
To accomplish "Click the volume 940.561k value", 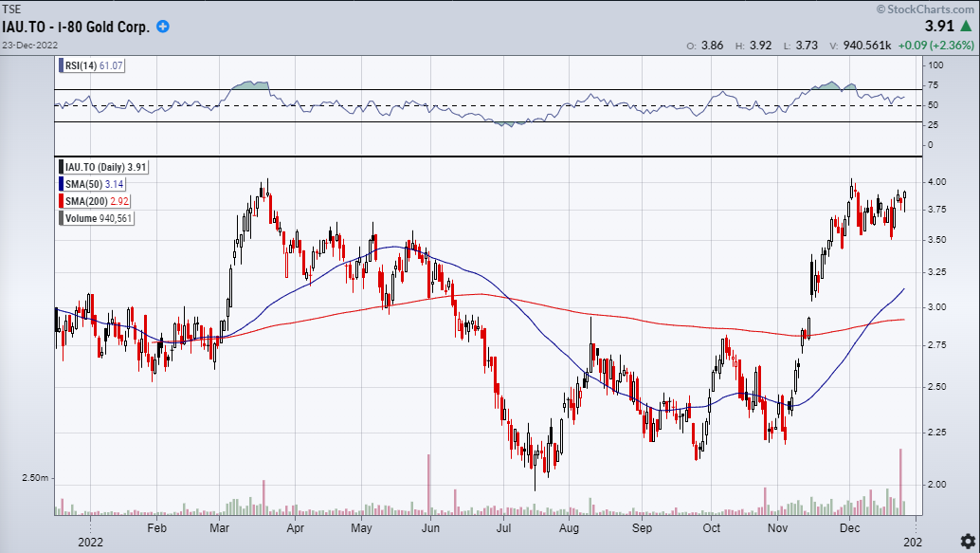I will 867,45.
